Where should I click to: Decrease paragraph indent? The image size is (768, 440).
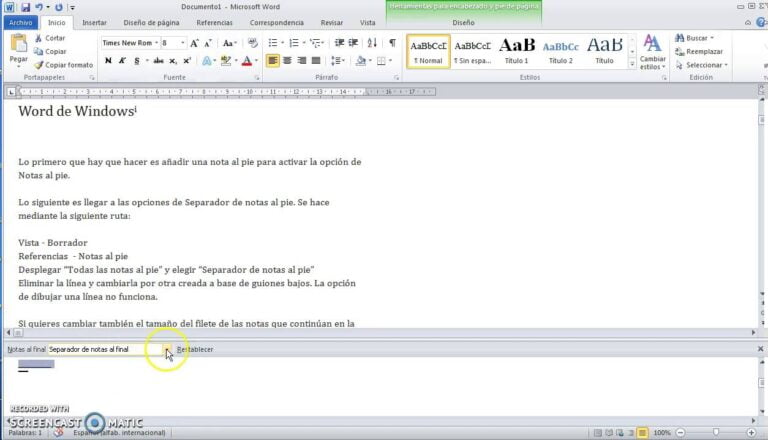pyautogui.click(x=339, y=43)
